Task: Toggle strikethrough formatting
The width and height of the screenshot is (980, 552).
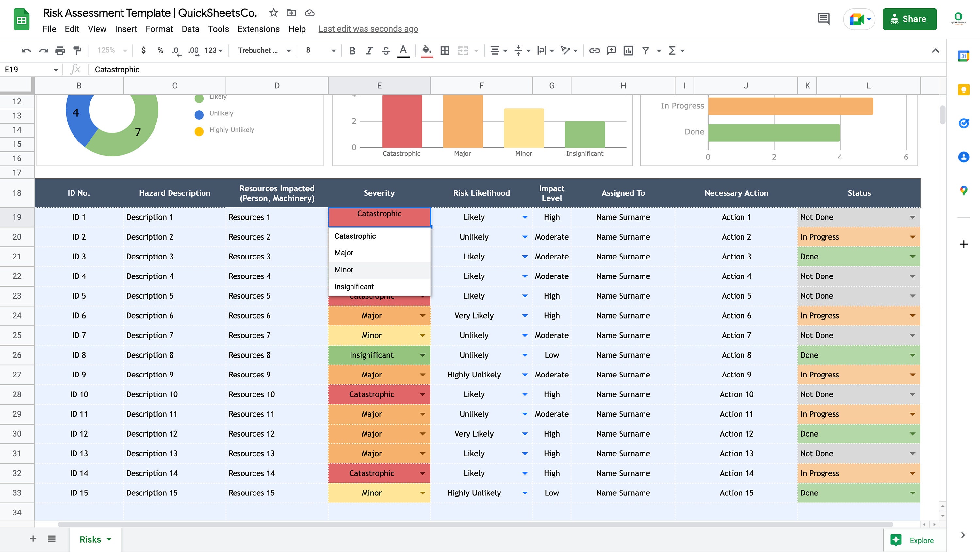Action: [386, 50]
